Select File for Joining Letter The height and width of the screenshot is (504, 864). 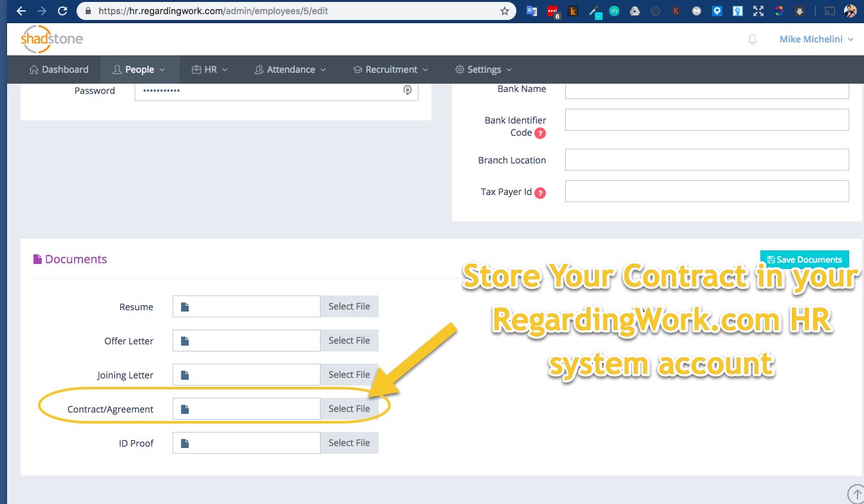(x=349, y=375)
